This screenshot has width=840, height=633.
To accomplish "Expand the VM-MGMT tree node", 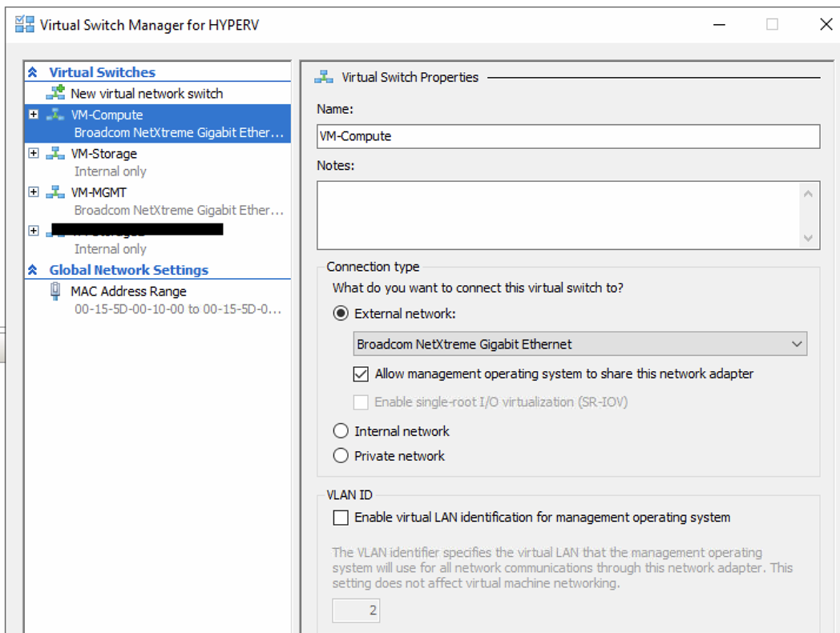I will (x=34, y=192).
